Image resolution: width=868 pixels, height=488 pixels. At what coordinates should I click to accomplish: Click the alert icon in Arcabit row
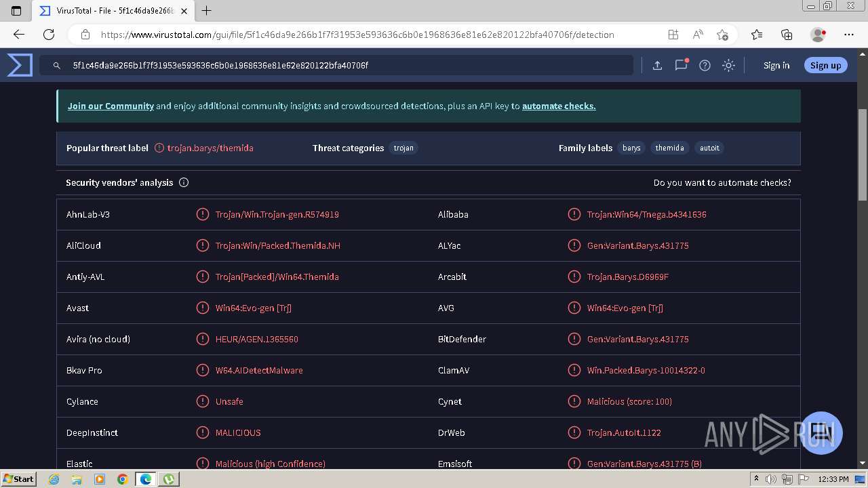(x=574, y=277)
